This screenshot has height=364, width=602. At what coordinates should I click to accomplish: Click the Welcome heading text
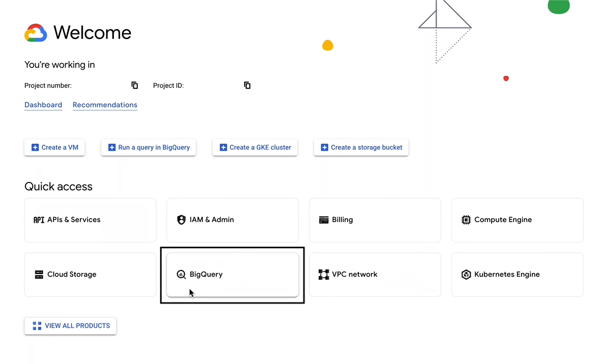click(92, 33)
